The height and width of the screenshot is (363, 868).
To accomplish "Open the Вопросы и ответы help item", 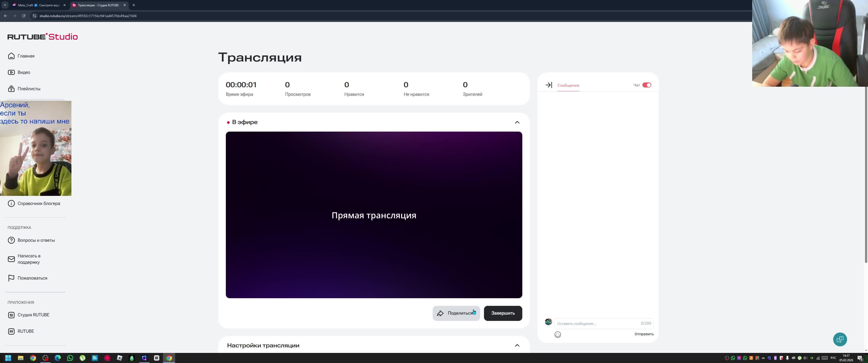I will click(x=36, y=240).
